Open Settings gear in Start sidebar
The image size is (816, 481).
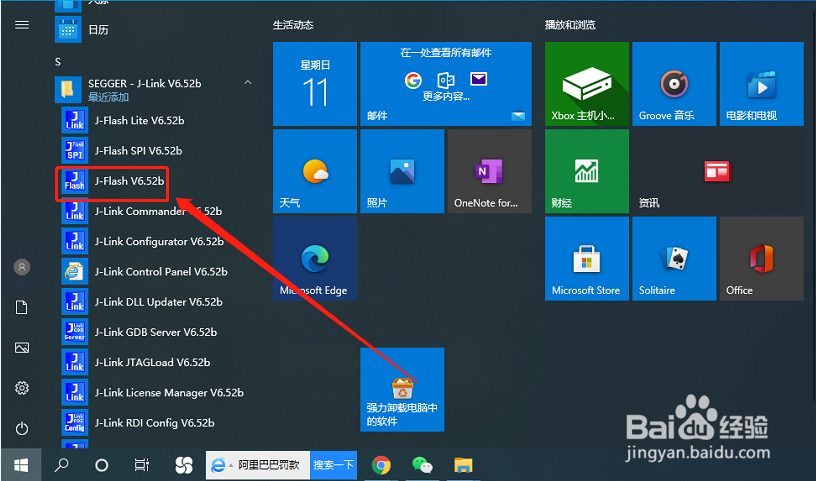[x=22, y=388]
